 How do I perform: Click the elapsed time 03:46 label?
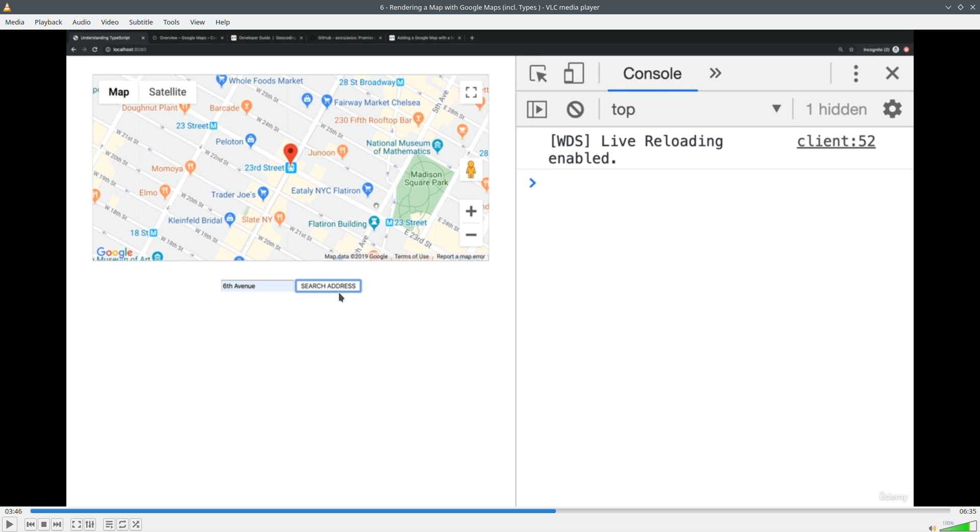pyautogui.click(x=14, y=511)
